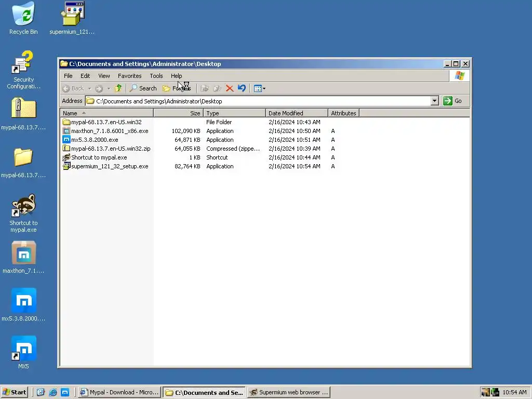This screenshot has height=399, width=532.
Task: Click the 2/16/2024 10:54 AM date cell
Action: [x=295, y=166]
